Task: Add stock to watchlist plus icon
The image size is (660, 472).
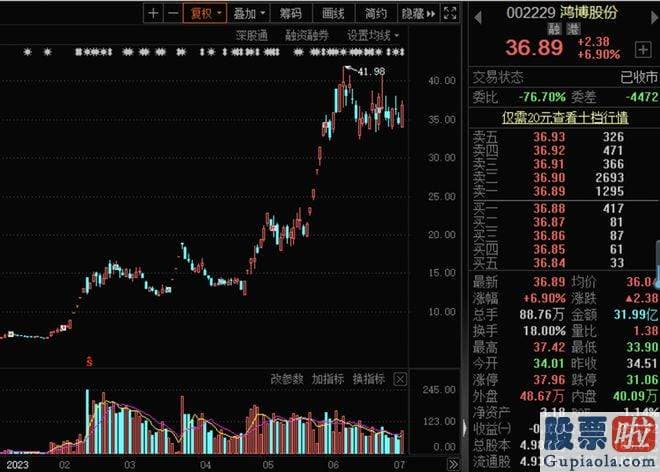Action: tap(643, 50)
